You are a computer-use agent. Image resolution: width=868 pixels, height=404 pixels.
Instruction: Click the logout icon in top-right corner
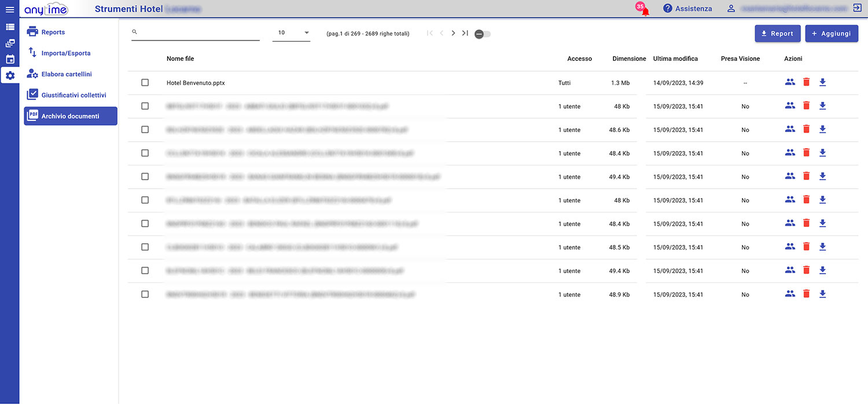pyautogui.click(x=857, y=9)
